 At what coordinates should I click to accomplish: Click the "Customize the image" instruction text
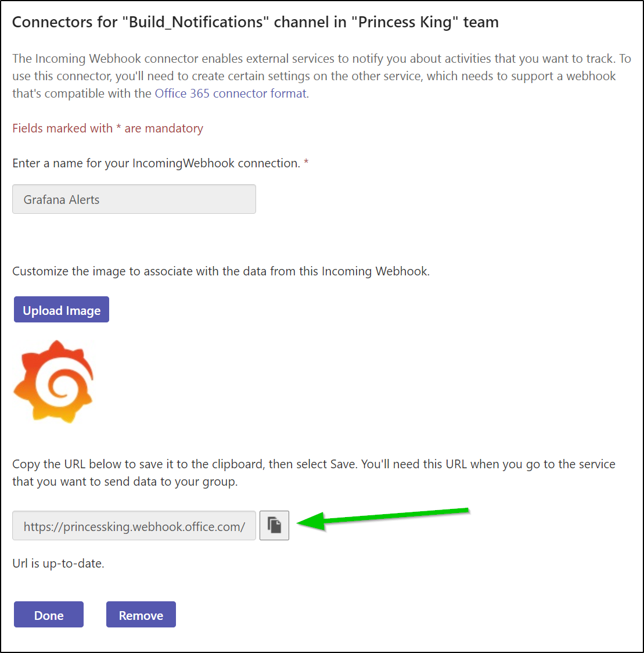point(221,271)
